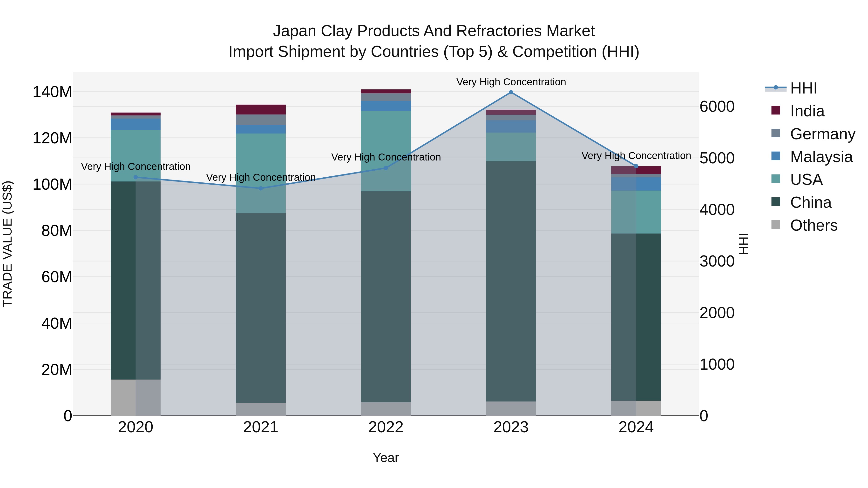Toggle the HHI legend entry
Viewport: 868px width, 488px height.
click(791, 88)
